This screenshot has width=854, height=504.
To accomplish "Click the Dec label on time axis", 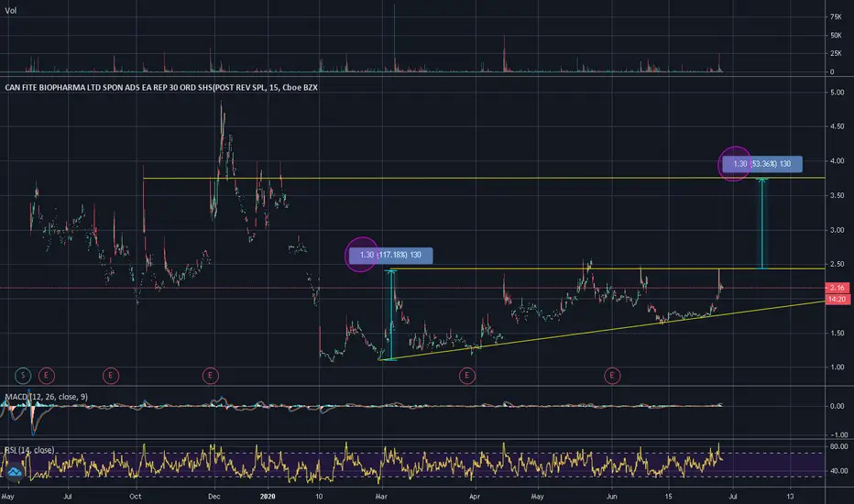I will click(x=214, y=497).
